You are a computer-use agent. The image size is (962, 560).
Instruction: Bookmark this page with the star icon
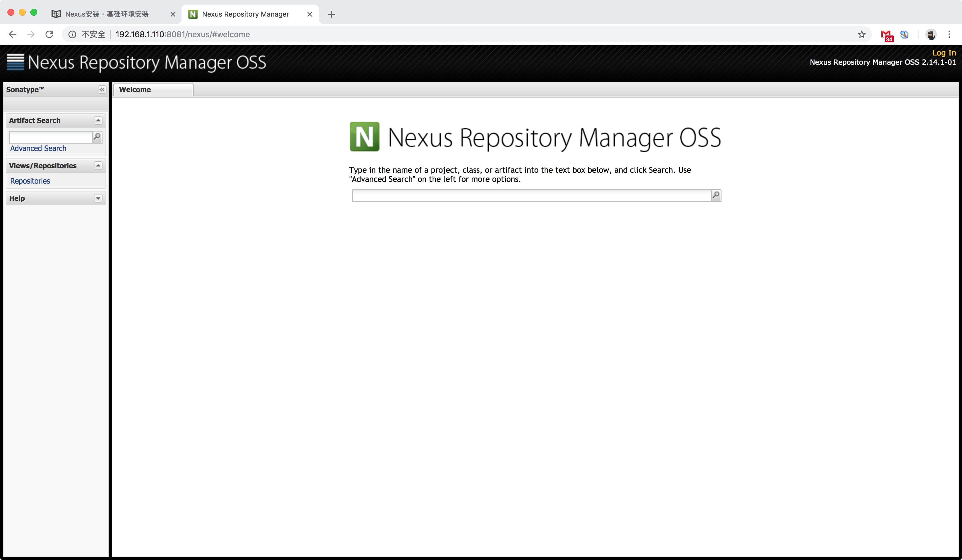(862, 34)
